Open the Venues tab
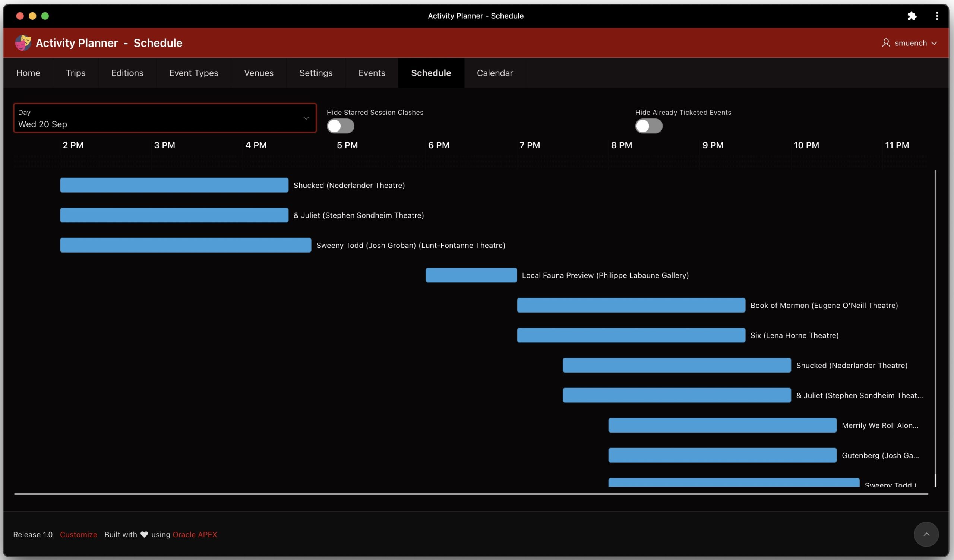The height and width of the screenshot is (560, 954). coord(259,73)
